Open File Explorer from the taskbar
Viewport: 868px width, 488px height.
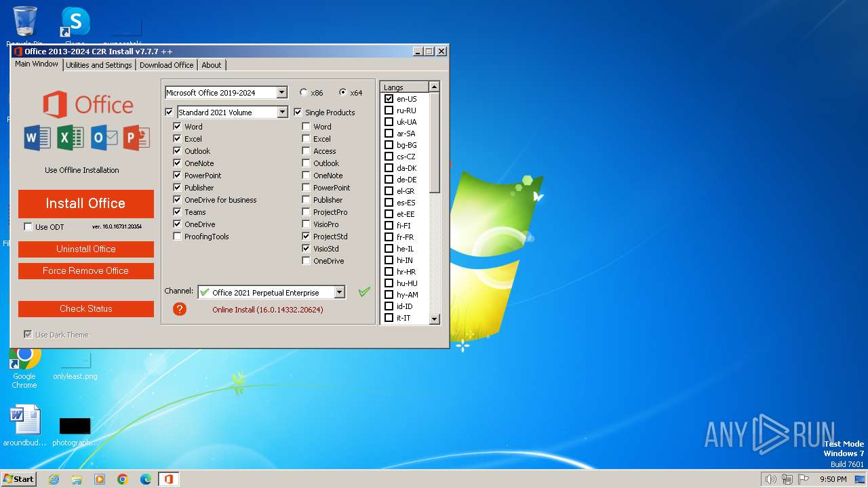77,479
